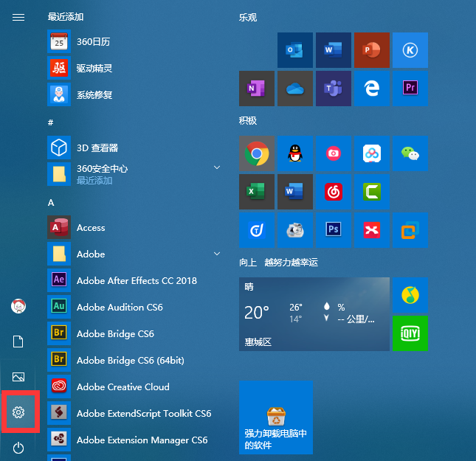Open the Settings gear in the sidebar

[18, 412]
